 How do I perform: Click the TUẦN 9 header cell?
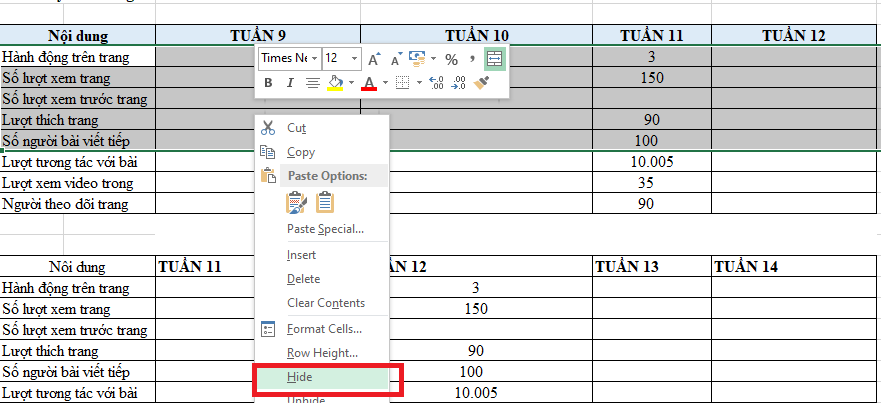tap(258, 35)
